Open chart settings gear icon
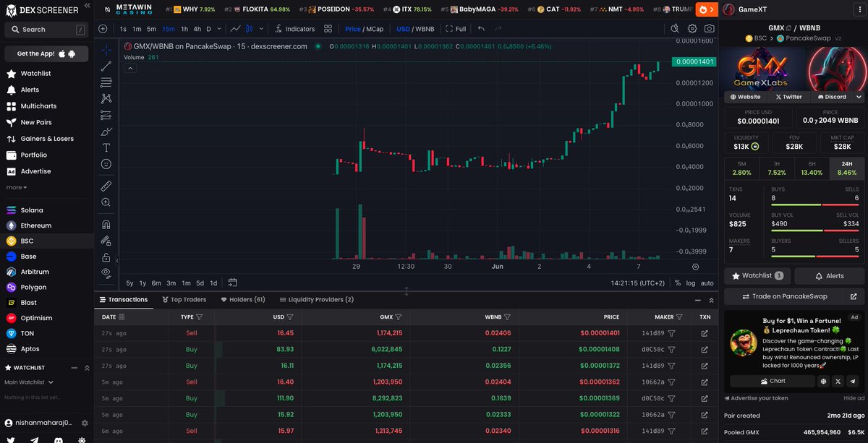The width and height of the screenshot is (868, 443). click(692, 29)
